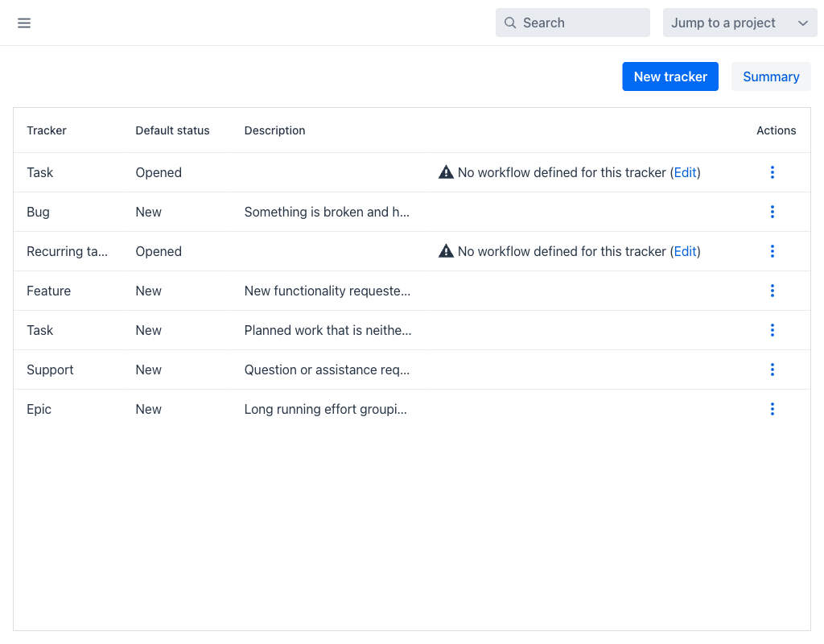Screen dimensions: 824x644
Task: Select the Recurring ta... tracker name
Action: tap(67, 251)
